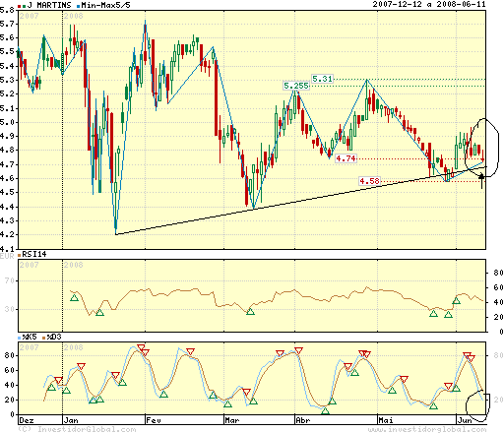Click the red-green legend squares beside J MARTINS

coord(22,6)
